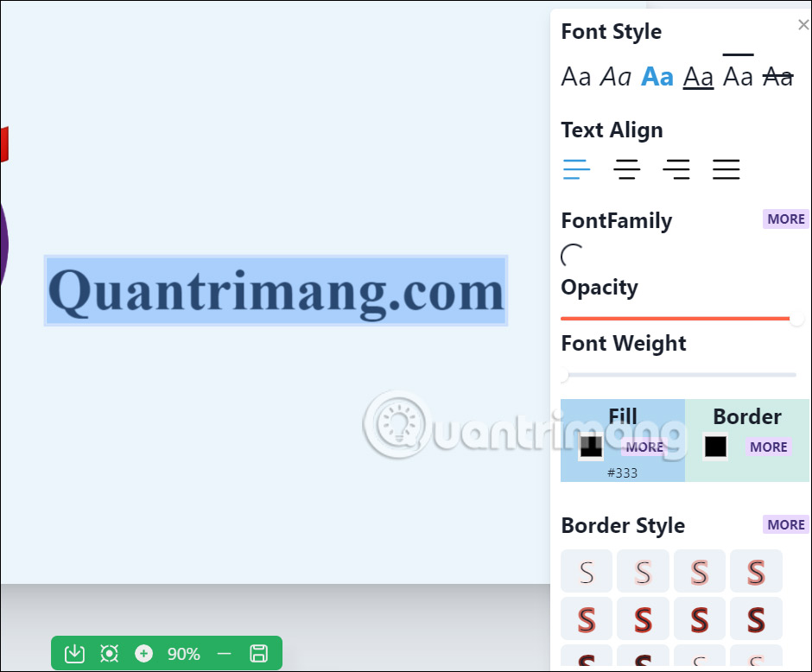Screen dimensions: 812x672
Task: Click the #333 fill color value
Action: [x=623, y=472]
